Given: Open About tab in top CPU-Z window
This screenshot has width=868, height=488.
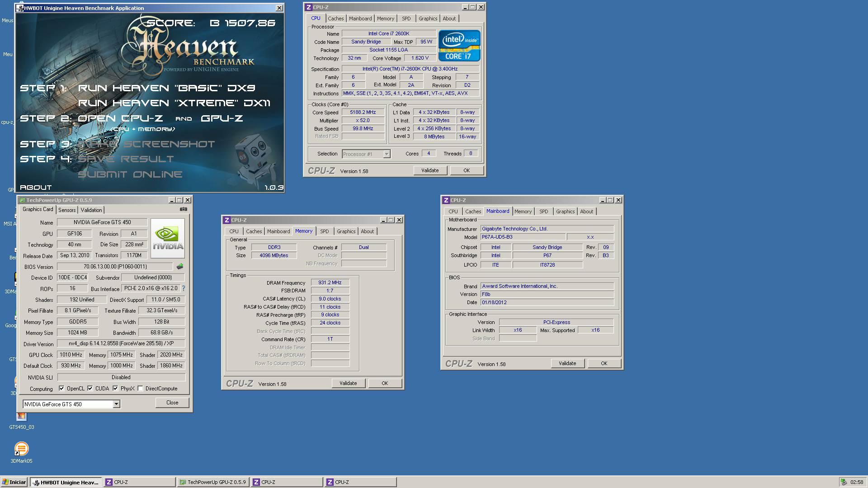Looking at the screenshot, I should [x=449, y=19].
